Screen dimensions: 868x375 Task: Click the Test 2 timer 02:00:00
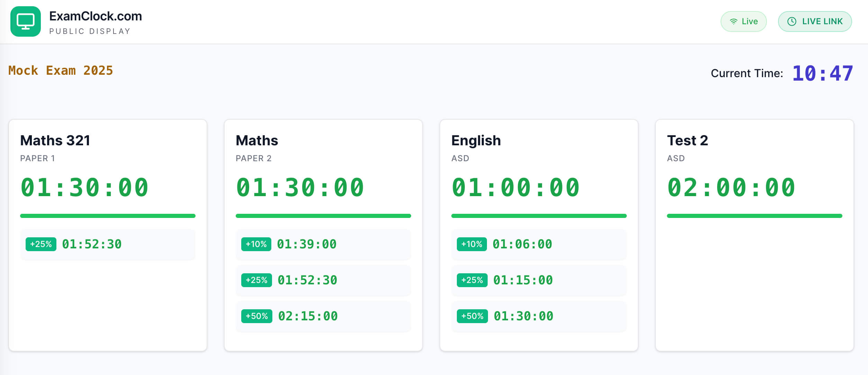[731, 187]
